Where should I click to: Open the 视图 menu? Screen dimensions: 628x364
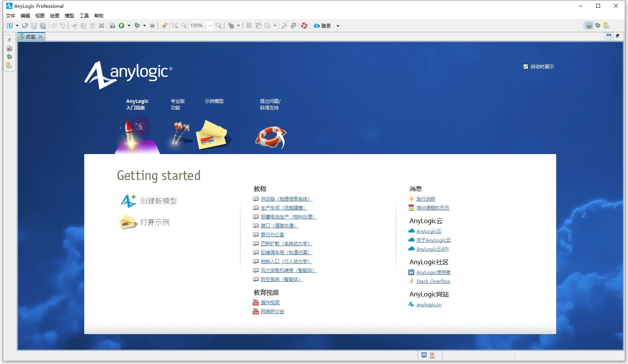click(40, 16)
